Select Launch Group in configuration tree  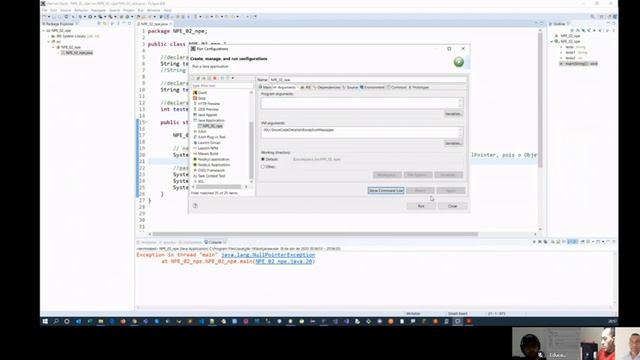coord(209,142)
